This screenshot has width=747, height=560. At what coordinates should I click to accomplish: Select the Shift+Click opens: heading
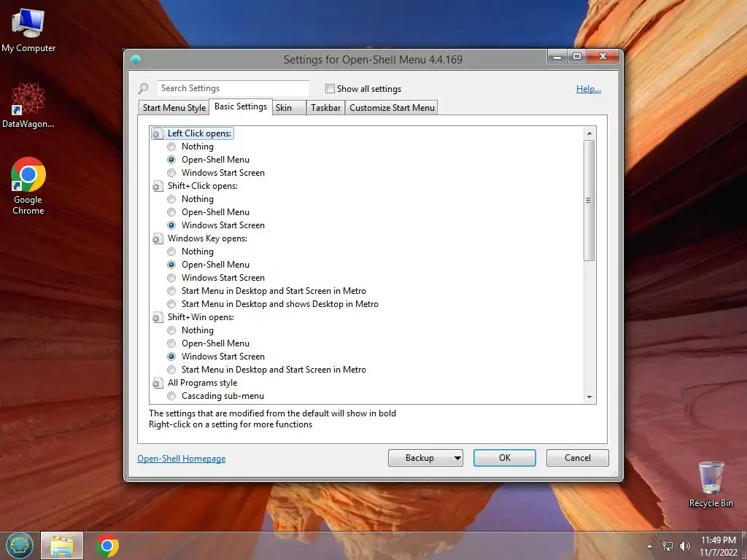tap(203, 186)
